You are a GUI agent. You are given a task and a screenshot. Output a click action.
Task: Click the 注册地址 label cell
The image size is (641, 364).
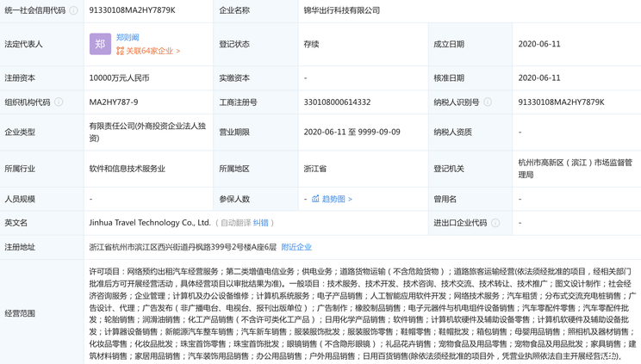coord(41,247)
